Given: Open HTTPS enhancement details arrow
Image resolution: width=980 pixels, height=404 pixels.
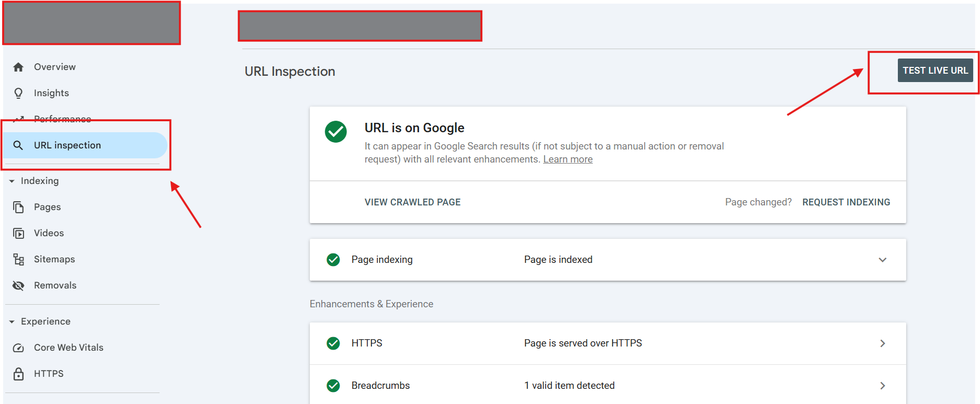Looking at the screenshot, I should tap(882, 343).
